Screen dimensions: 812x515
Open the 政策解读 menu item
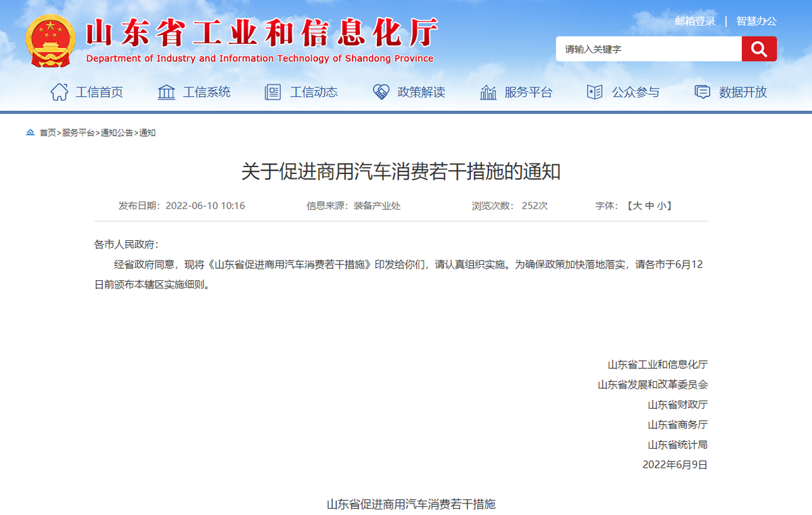pos(421,92)
